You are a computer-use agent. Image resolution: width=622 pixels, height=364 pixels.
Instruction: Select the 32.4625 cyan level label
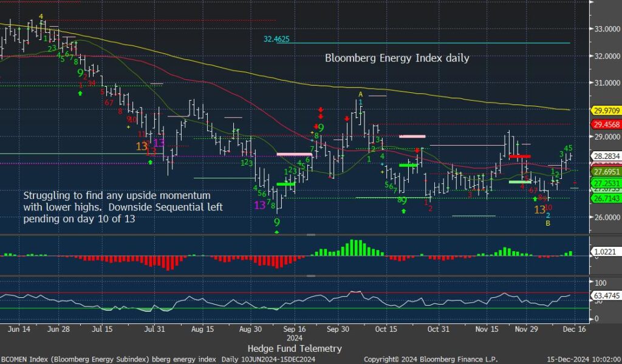pyautogui.click(x=276, y=39)
